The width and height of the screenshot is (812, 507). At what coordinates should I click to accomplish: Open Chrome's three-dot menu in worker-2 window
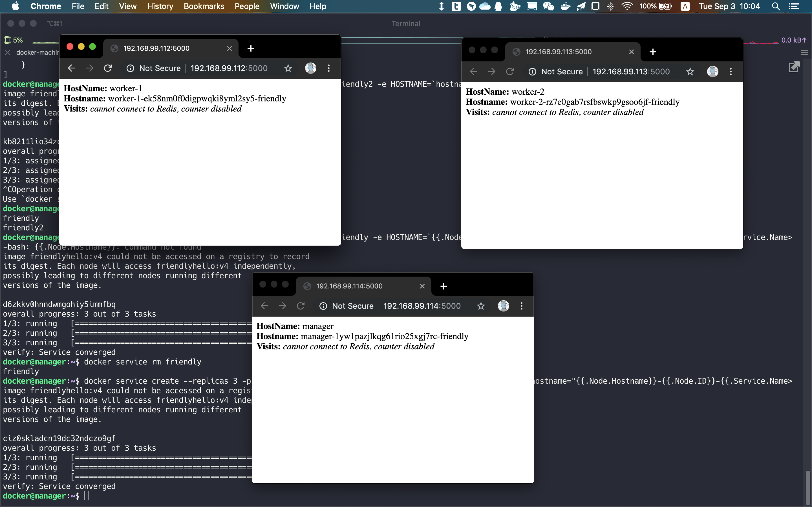(x=731, y=71)
